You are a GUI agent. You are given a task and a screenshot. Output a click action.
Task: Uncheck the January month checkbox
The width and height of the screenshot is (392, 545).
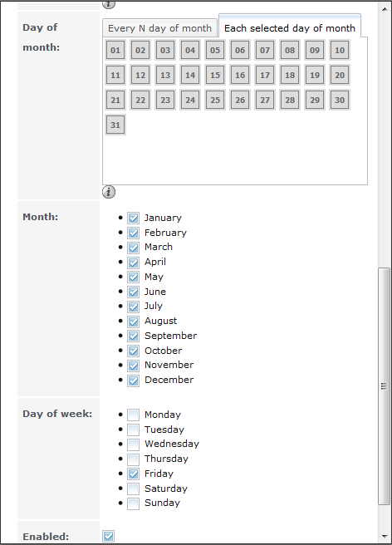pyautogui.click(x=133, y=218)
